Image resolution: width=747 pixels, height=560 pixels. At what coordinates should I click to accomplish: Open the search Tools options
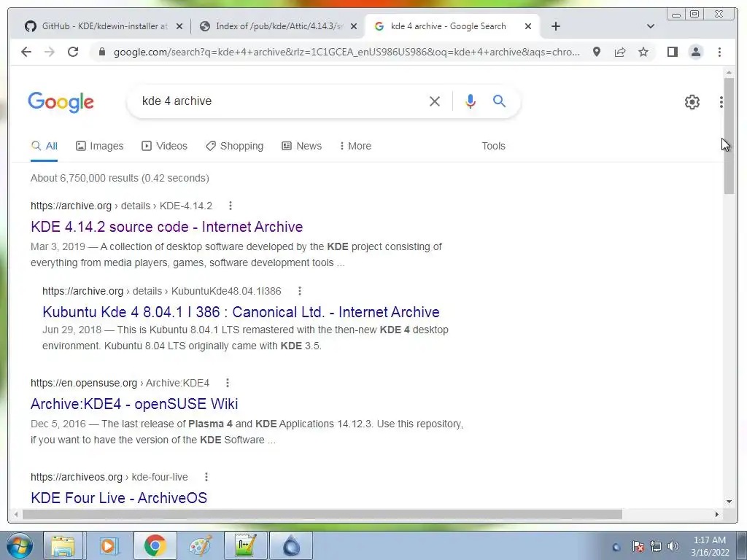[493, 146]
